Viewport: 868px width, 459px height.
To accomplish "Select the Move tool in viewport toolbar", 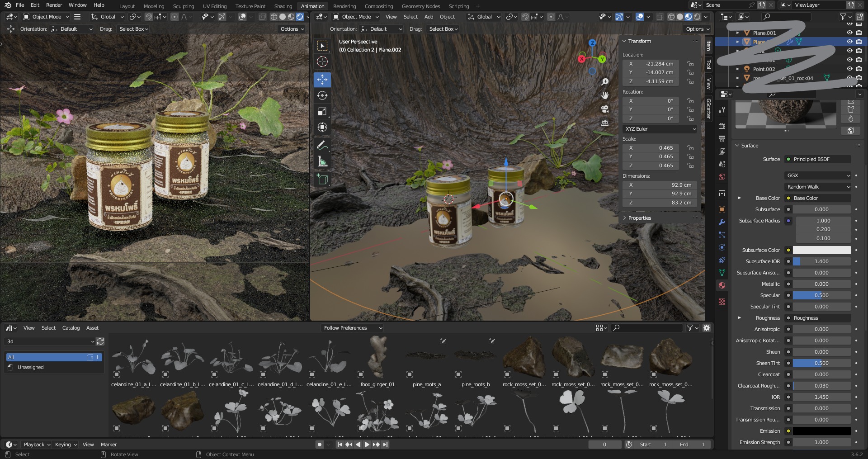I will click(322, 80).
